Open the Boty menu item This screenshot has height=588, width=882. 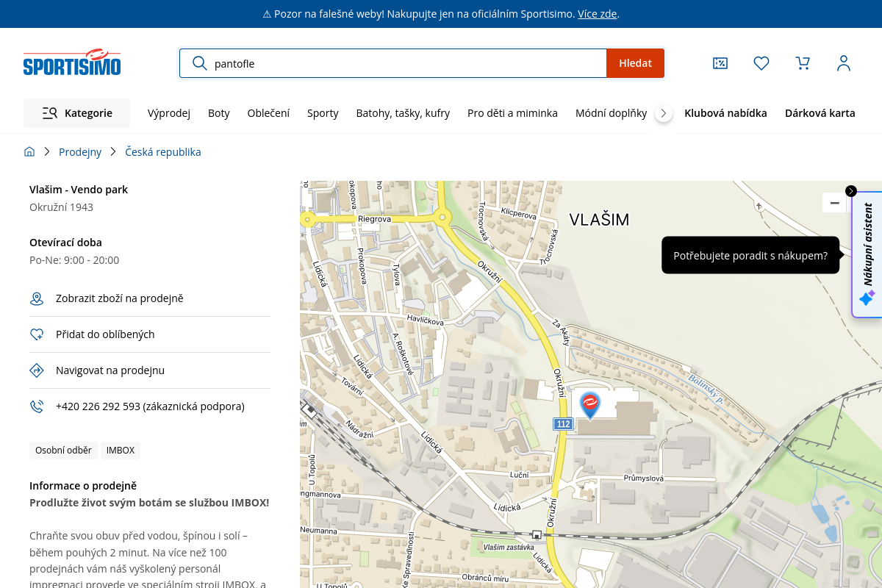[219, 113]
